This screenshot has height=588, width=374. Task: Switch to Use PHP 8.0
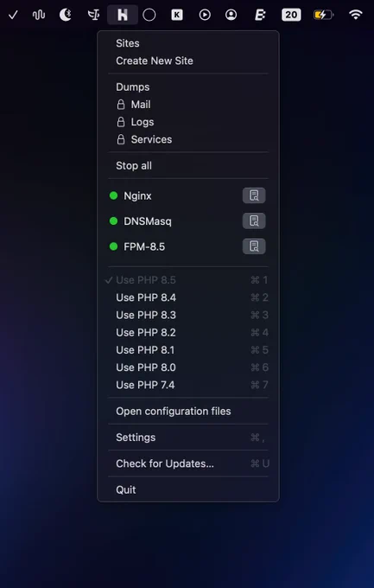pyautogui.click(x=188, y=367)
